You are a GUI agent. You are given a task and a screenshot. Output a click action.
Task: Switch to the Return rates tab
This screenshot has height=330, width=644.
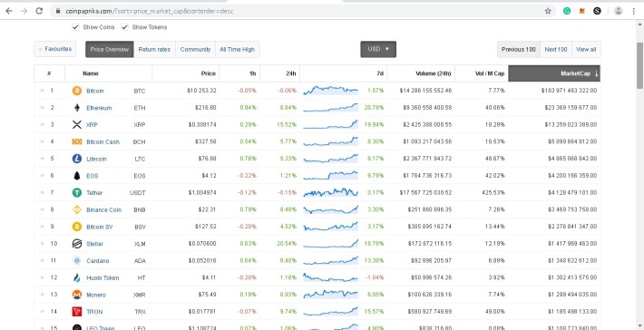154,49
